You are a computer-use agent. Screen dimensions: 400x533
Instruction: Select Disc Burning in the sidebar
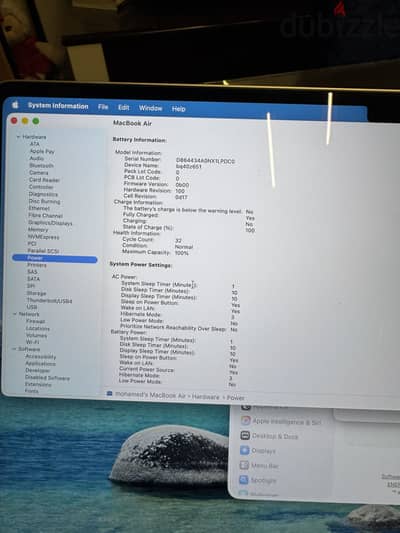[x=44, y=201]
